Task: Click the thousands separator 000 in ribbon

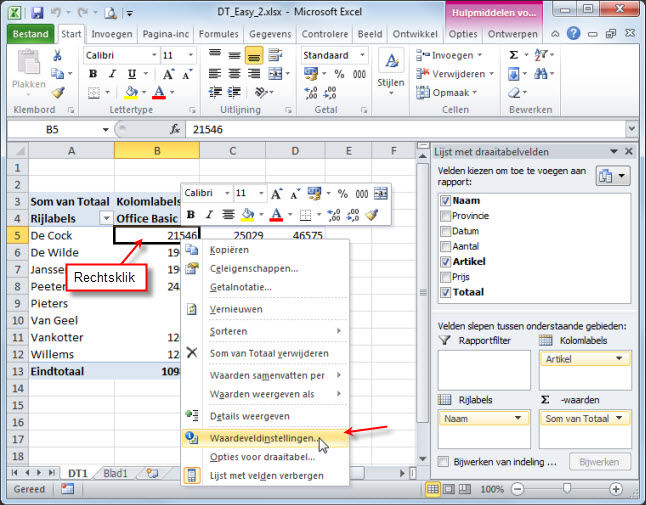Action: tap(359, 74)
